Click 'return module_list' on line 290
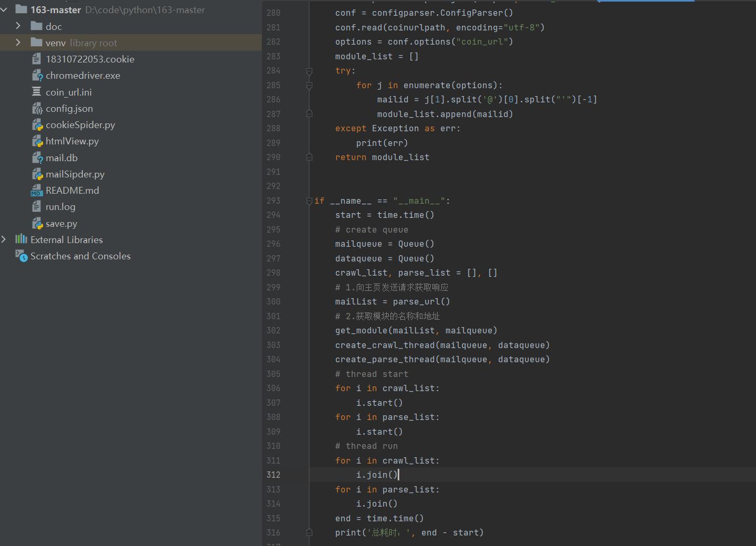 (382, 157)
